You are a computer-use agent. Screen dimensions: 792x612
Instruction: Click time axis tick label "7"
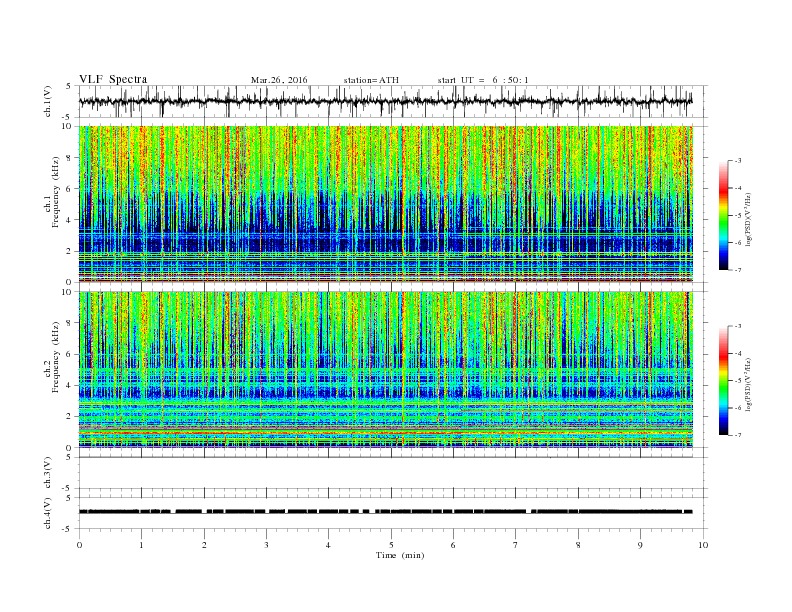(516, 545)
